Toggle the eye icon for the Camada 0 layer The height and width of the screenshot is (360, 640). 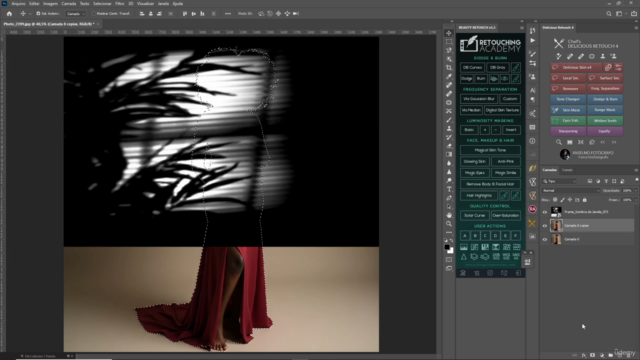(545, 240)
